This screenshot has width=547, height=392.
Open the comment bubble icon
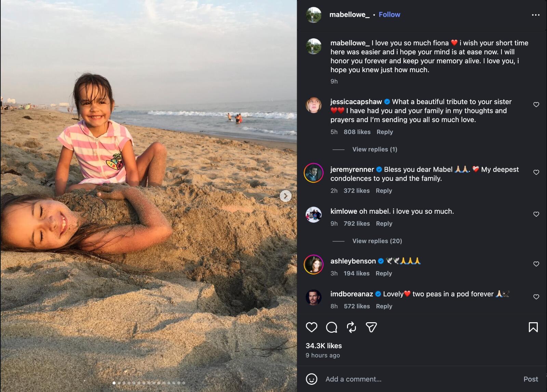pyautogui.click(x=332, y=327)
